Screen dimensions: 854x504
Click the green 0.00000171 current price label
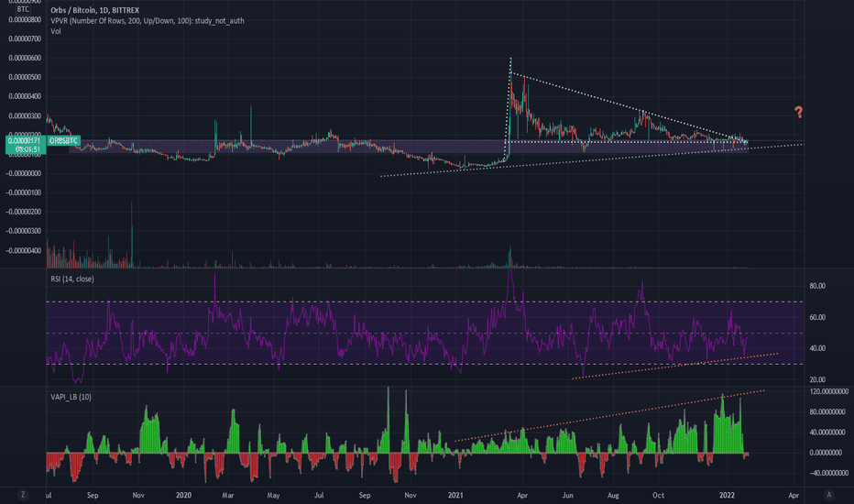coord(26,145)
